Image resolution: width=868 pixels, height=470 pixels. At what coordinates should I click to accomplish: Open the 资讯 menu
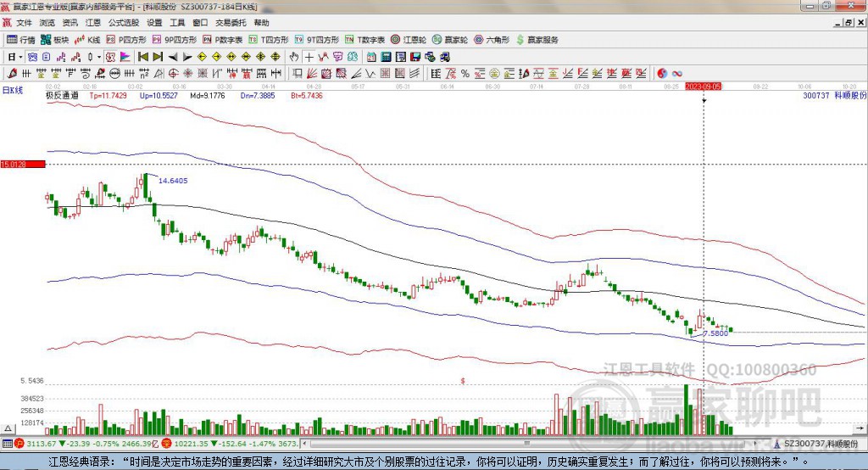[x=70, y=23]
